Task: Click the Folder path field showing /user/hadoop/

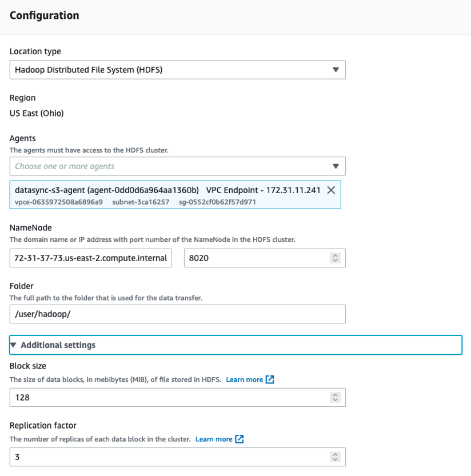Action: tap(171, 314)
